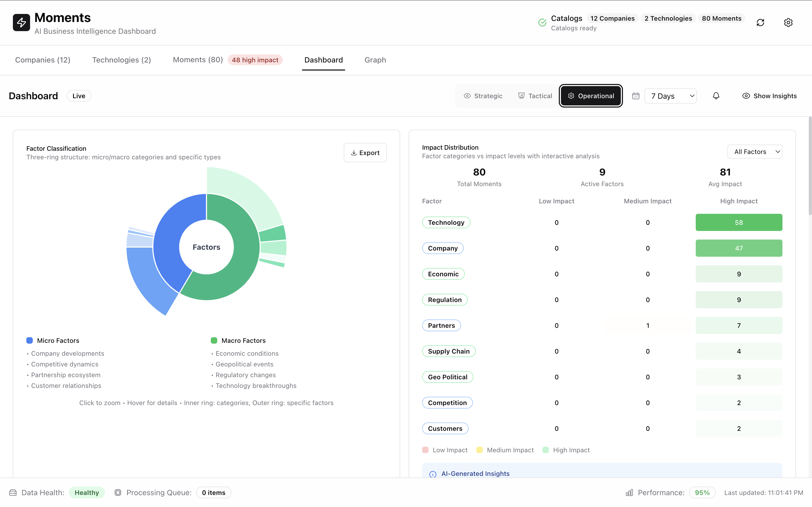This screenshot has width=812, height=507.
Task: Click the Performance chart icon in status bar
Action: (629, 493)
